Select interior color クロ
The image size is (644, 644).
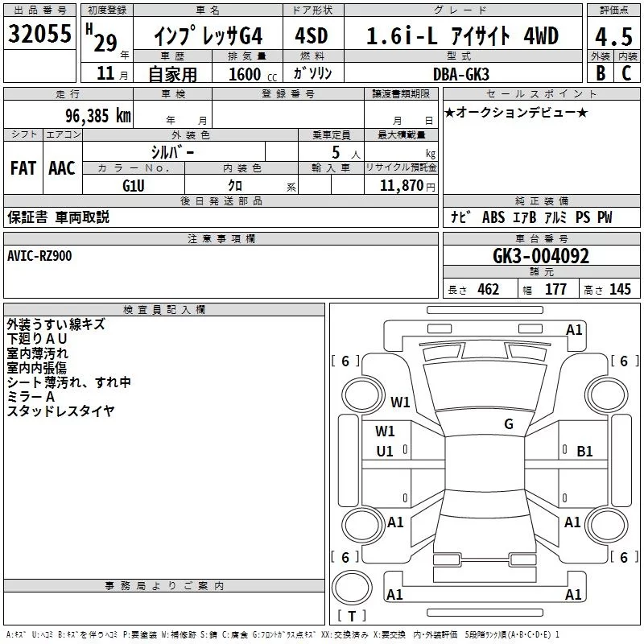[x=235, y=186]
